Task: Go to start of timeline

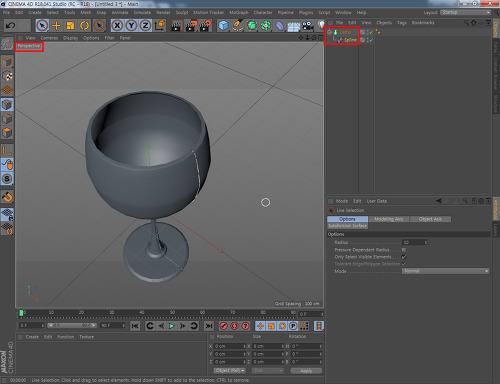Action: [x=135, y=326]
